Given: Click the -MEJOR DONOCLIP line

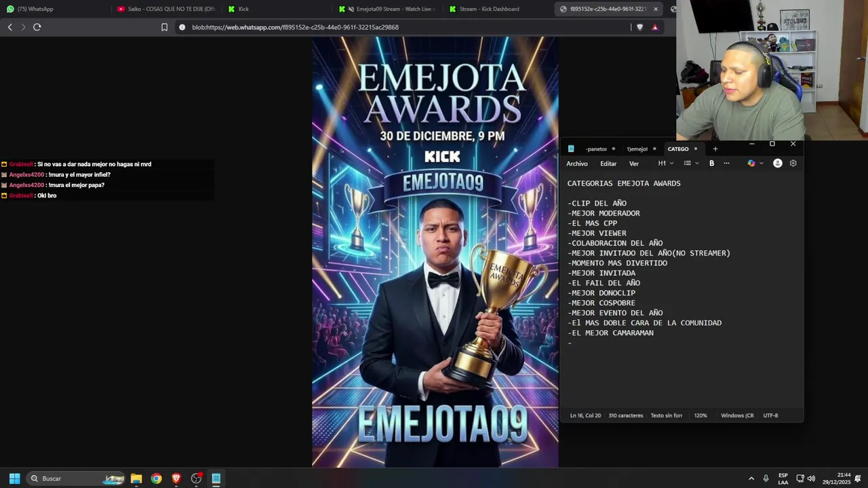Looking at the screenshot, I should pyautogui.click(x=601, y=293).
